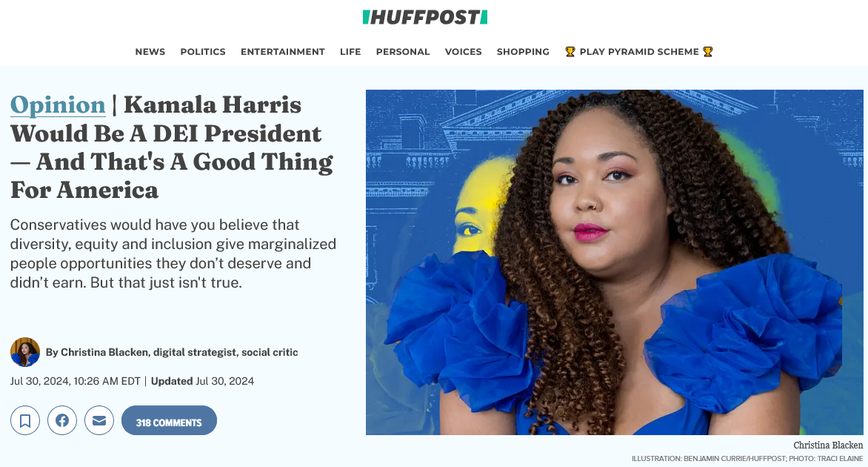The height and width of the screenshot is (467, 868).
Task: Click the right trophy icon after Pyramid Scheme
Action: point(707,52)
